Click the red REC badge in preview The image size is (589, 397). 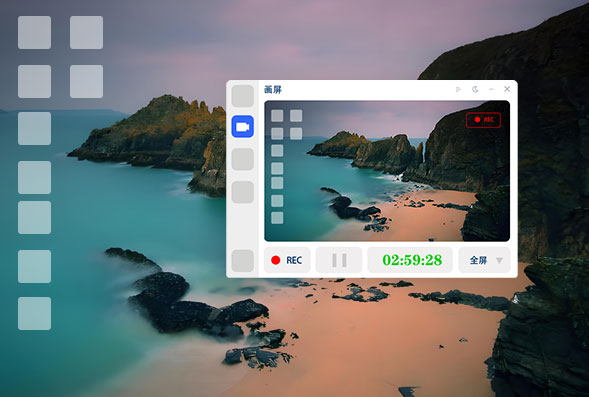pyautogui.click(x=483, y=120)
